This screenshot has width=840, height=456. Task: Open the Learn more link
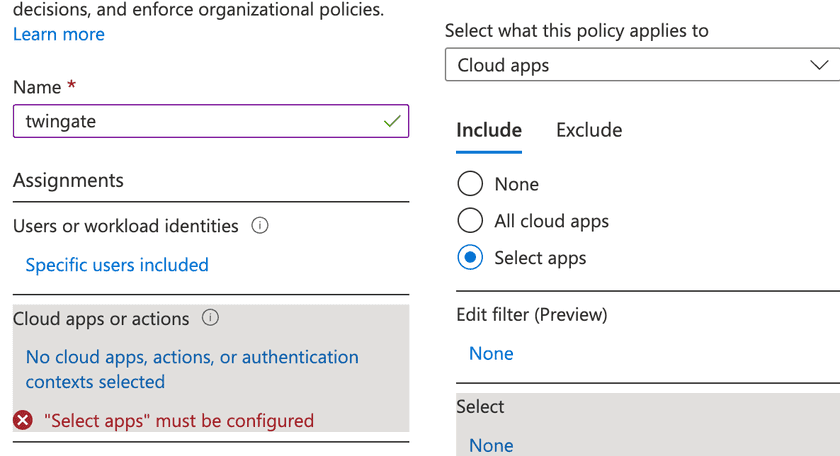[59, 34]
